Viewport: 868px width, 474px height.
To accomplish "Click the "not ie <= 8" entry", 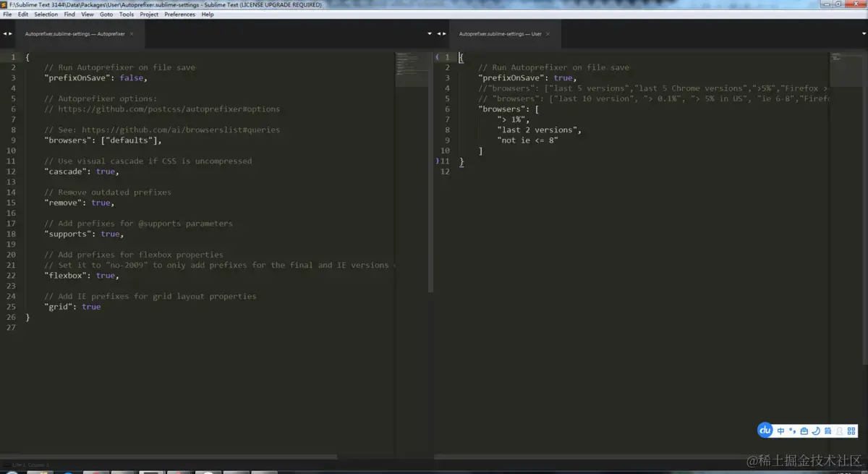I will tap(527, 140).
